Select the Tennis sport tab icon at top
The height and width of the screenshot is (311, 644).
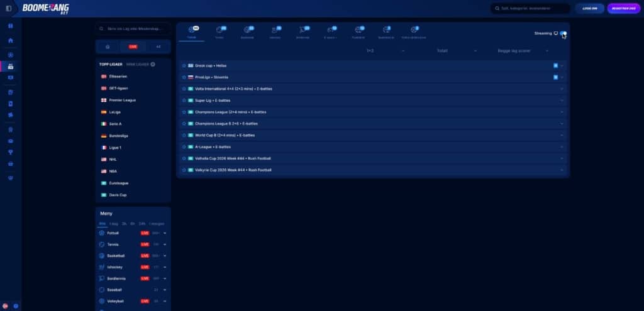point(219,30)
